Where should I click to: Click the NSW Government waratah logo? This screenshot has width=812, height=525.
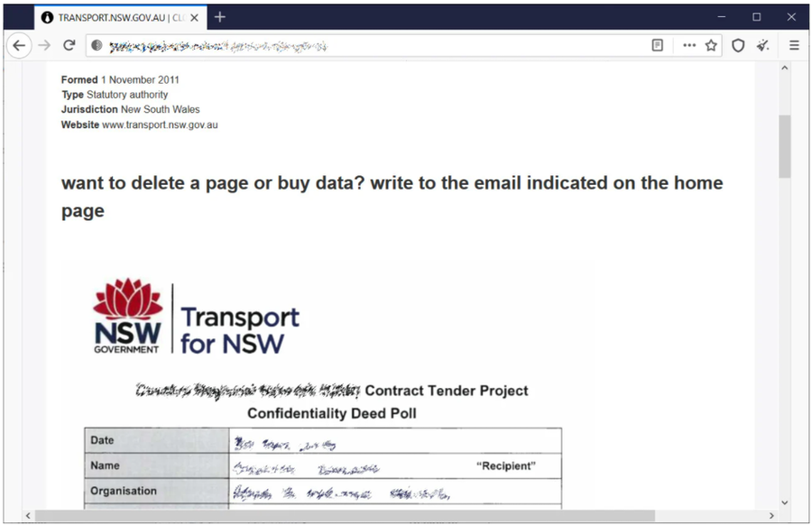tap(127, 317)
